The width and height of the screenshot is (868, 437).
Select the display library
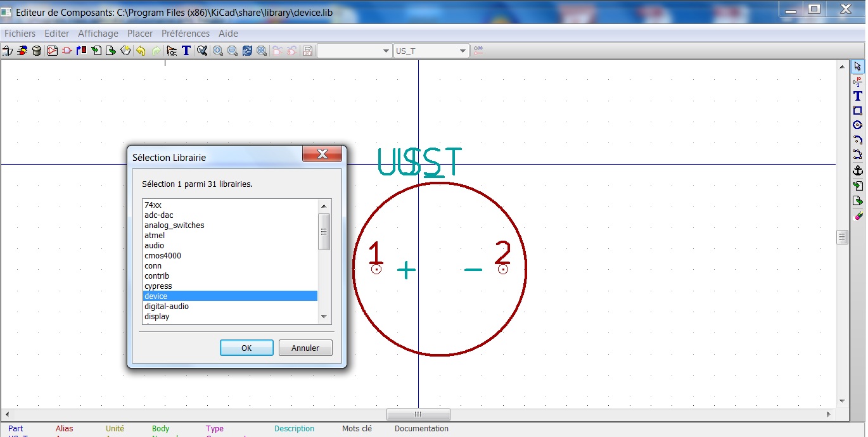230,317
